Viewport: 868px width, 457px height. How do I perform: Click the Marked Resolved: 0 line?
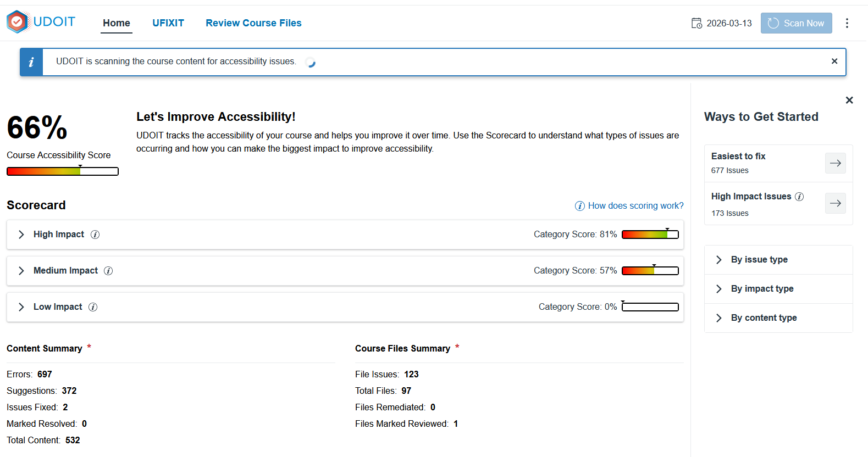click(47, 423)
